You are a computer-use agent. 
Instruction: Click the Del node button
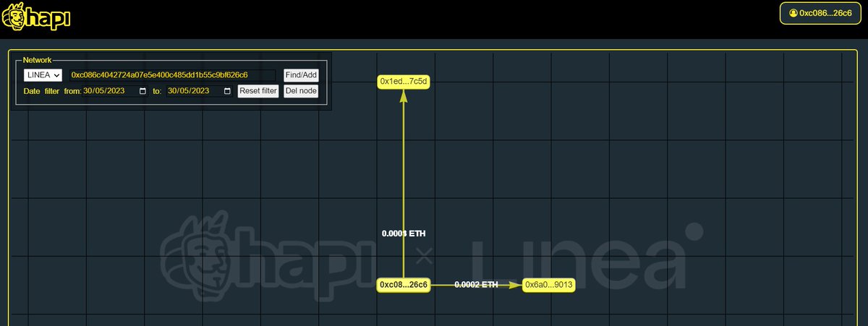[300, 91]
